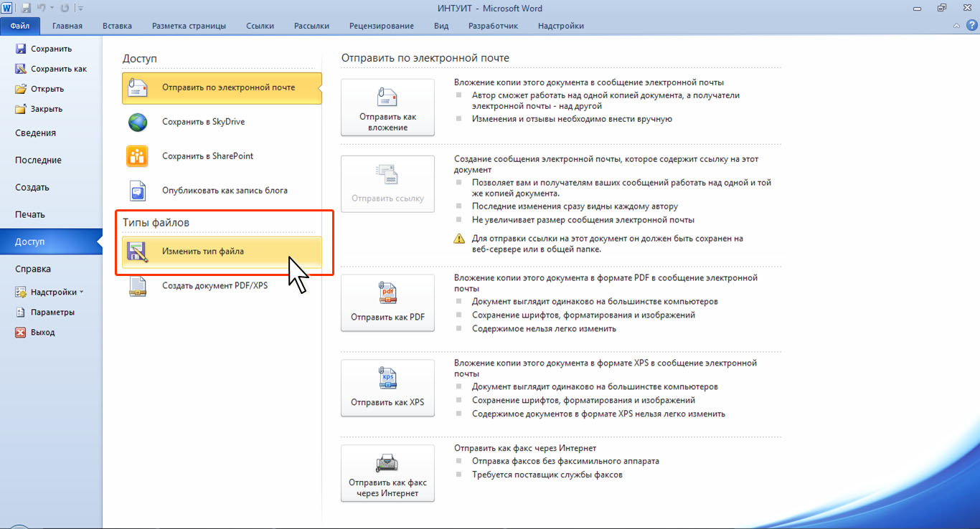This screenshot has height=529, width=980.
Task: Choose Создать документ PDF/XPS
Action: pos(215,285)
